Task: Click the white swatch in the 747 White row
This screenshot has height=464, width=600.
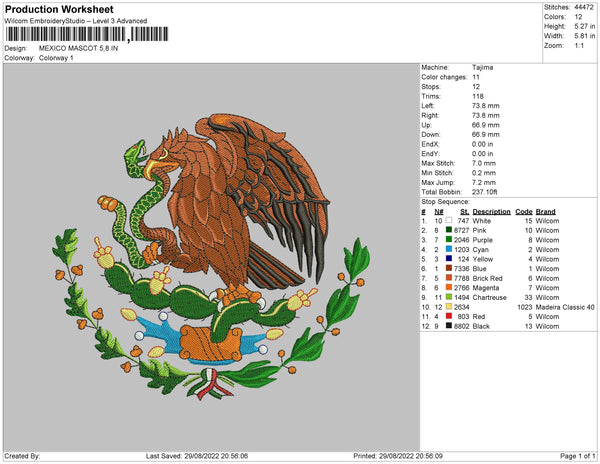Action: click(449, 220)
